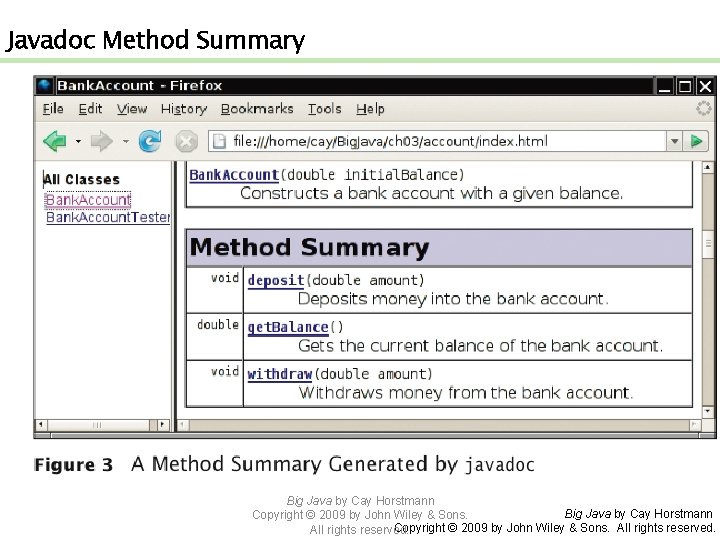The width and height of the screenshot is (720, 540).
Task: Open the address bar URL dropdown
Action: [x=674, y=141]
